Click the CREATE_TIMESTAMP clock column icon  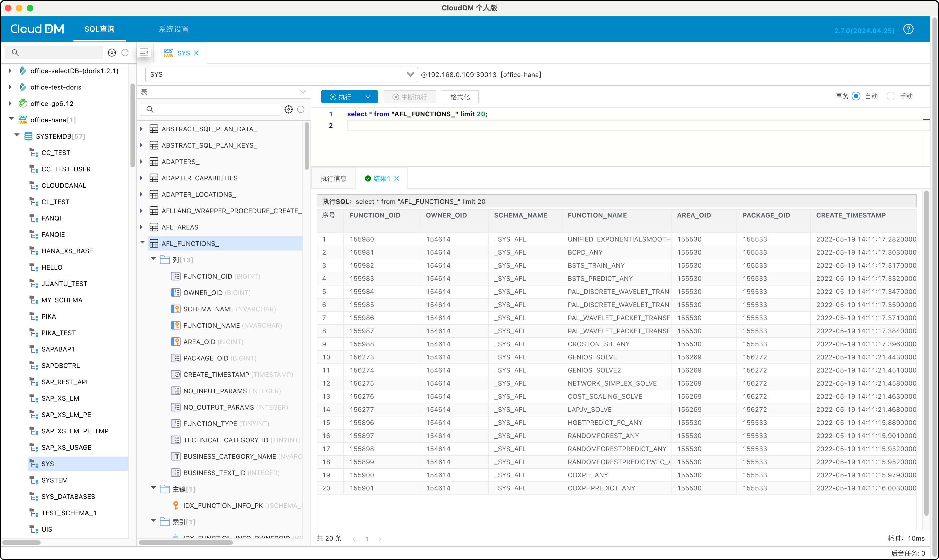click(x=176, y=375)
